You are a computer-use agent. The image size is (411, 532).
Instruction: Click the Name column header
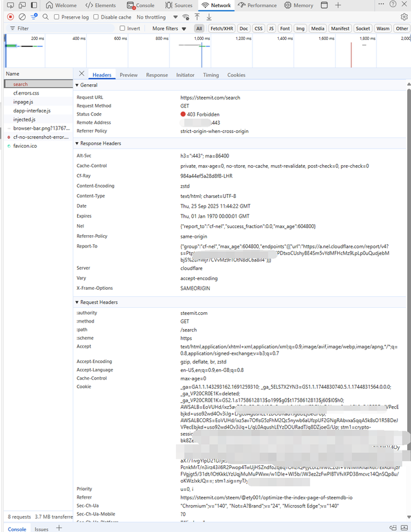point(39,74)
